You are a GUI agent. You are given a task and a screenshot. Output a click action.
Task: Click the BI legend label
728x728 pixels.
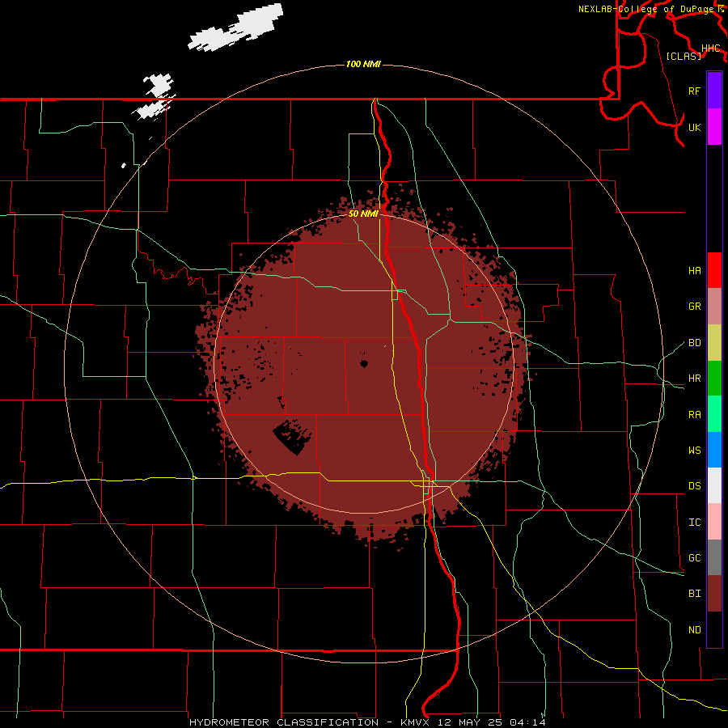694,594
